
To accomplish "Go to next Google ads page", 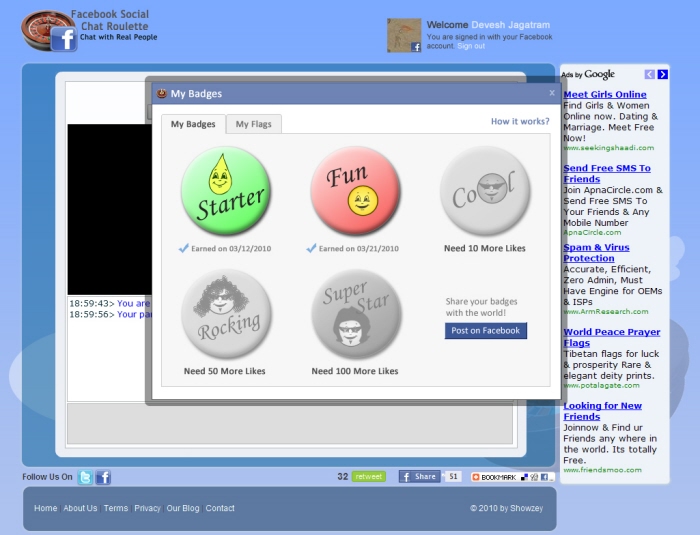I will pyautogui.click(x=663, y=74).
